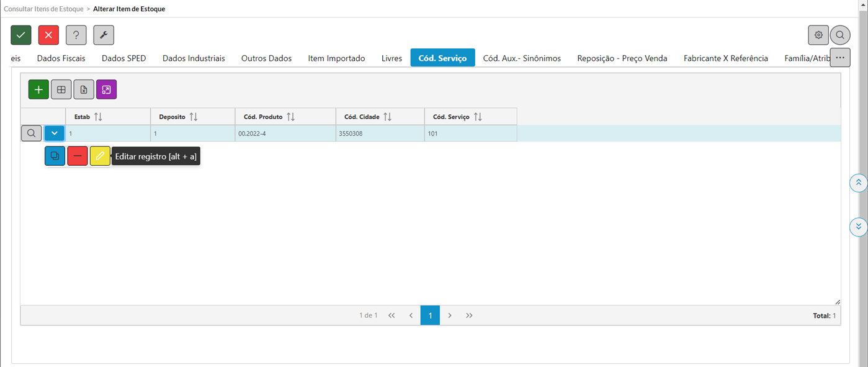Edit the record with yellow pencil button
The image size is (868, 367).
100,156
